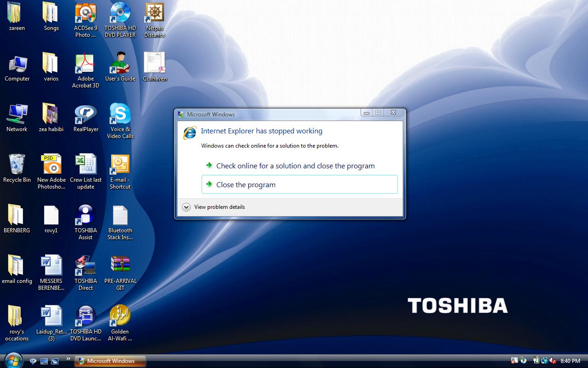Launch TOSHIBA HD DVD Launcher icon

(85, 323)
